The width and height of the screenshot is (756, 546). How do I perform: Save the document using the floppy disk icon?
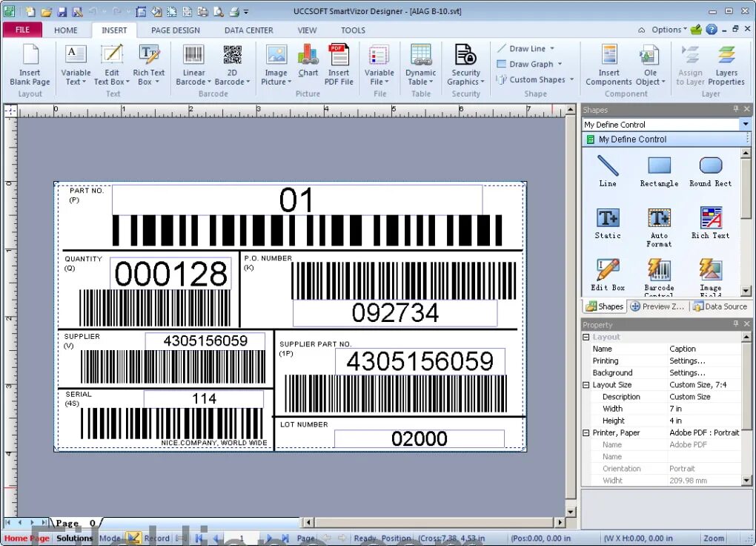coord(62,11)
